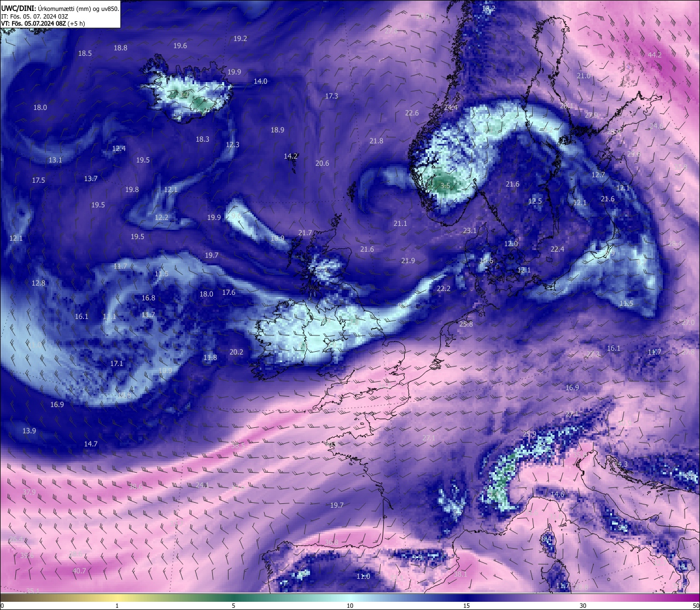Click the 21.1 value in the North Sea
The image size is (700, 610).
tap(400, 224)
